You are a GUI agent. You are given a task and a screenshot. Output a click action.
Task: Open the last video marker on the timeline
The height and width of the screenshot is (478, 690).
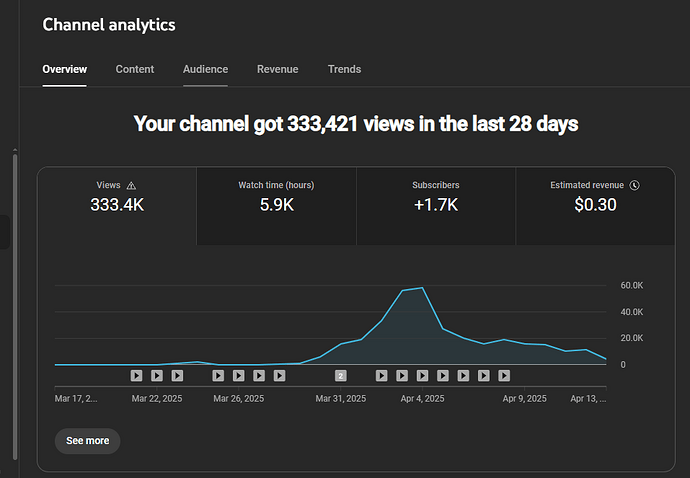504,376
